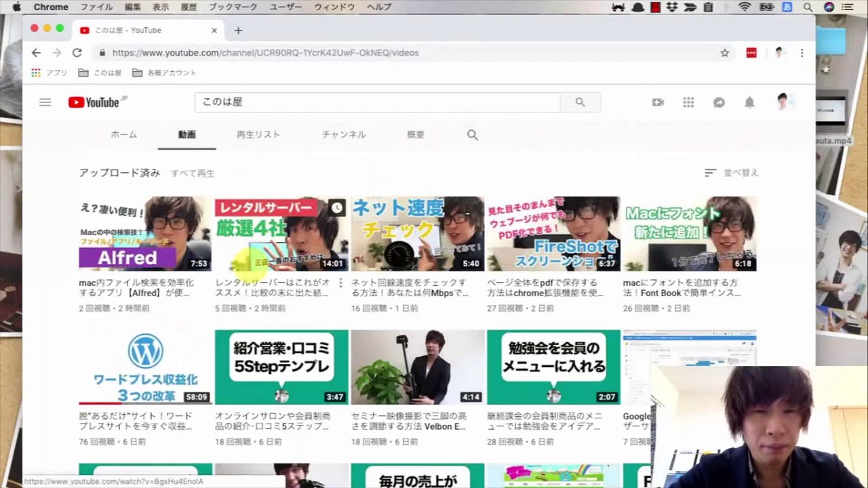Image resolution: width=868 pixels, height=488 pixels.
Task: Select the 動画 channel tab
Action: click(187, 135)
